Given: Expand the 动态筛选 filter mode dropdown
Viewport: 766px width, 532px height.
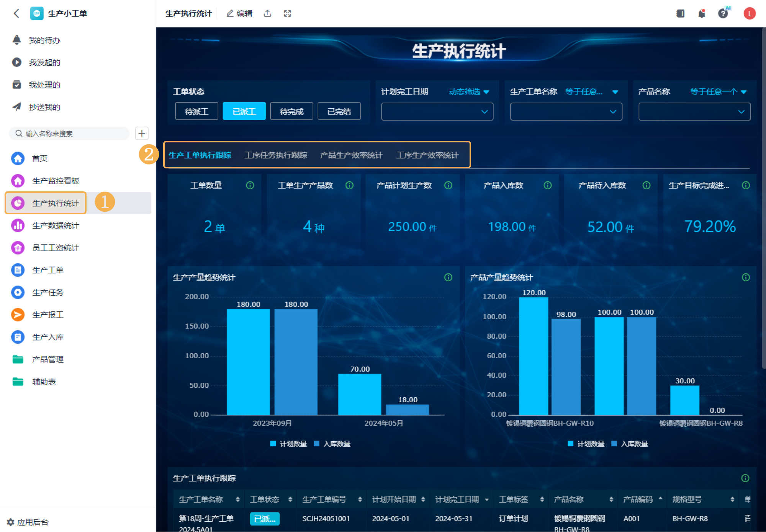Looking at the screenshot, I should (469, 92).
